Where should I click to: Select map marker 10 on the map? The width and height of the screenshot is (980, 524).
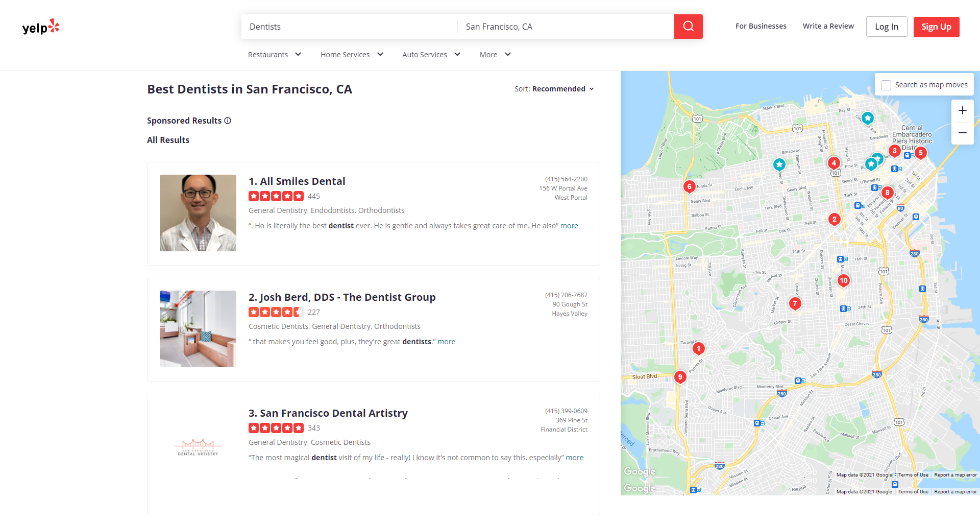point(843,280)
